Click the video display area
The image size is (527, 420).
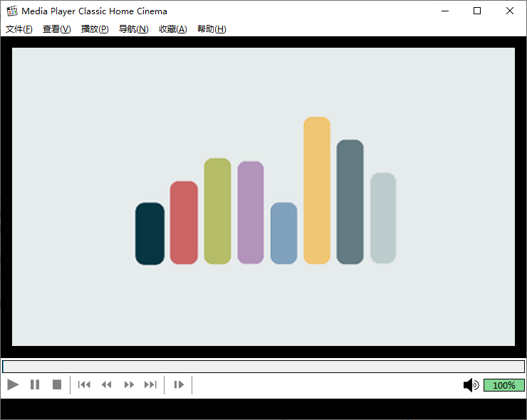point(263,196)
